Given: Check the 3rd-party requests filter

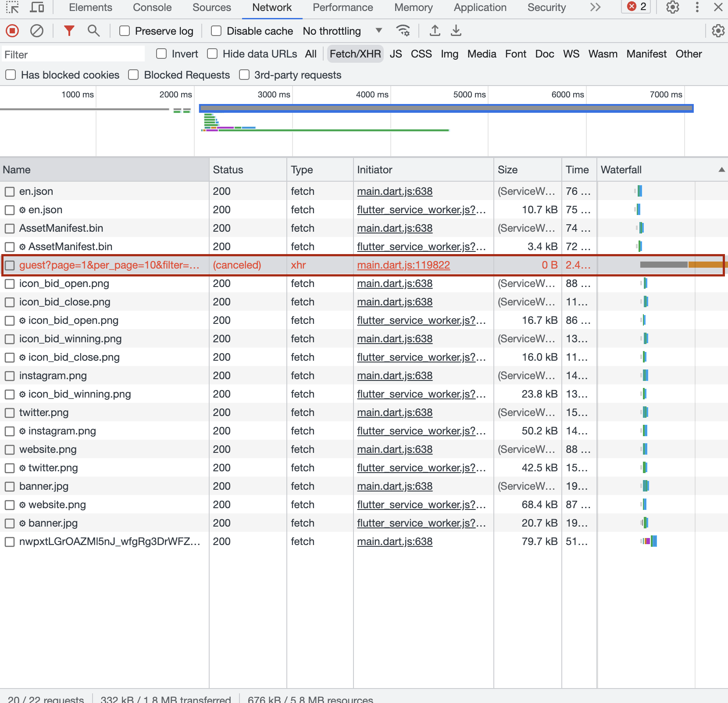Looking at the screenshot, I should click(x=244, y=75).
